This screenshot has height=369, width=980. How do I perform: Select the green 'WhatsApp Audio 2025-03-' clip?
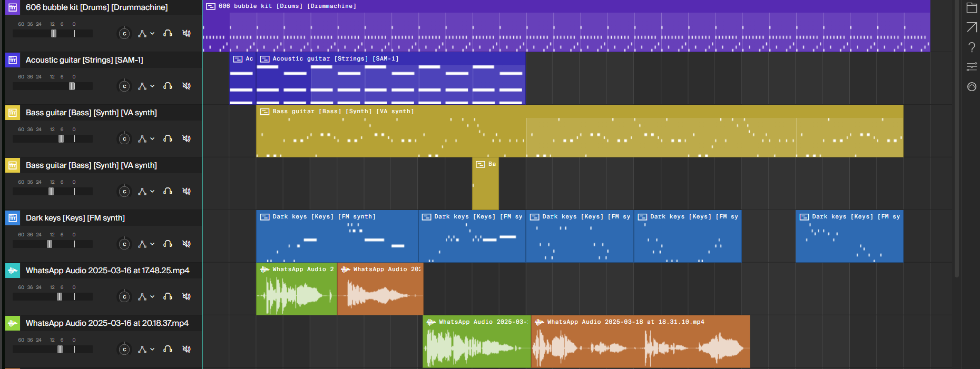pyautogui.click(x=477, y=342)
